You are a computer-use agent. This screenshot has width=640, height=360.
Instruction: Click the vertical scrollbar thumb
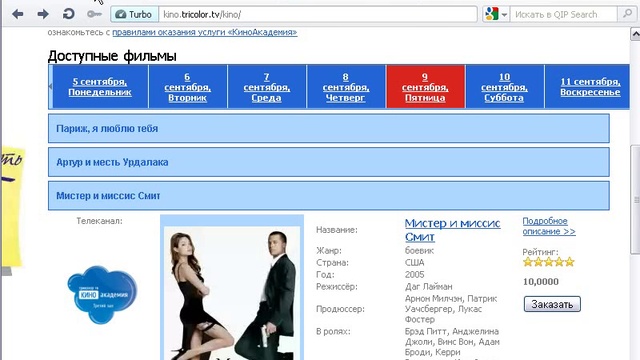pos(636,200)
